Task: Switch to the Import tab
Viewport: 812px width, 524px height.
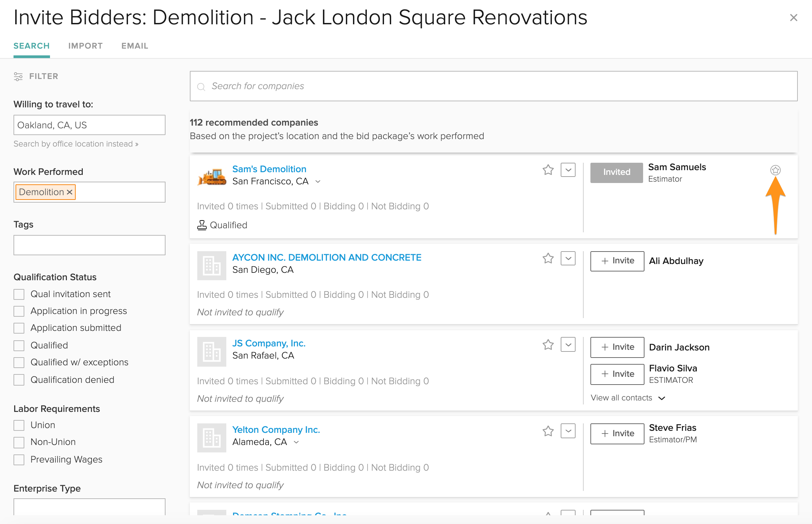Action: coord(85,46)
